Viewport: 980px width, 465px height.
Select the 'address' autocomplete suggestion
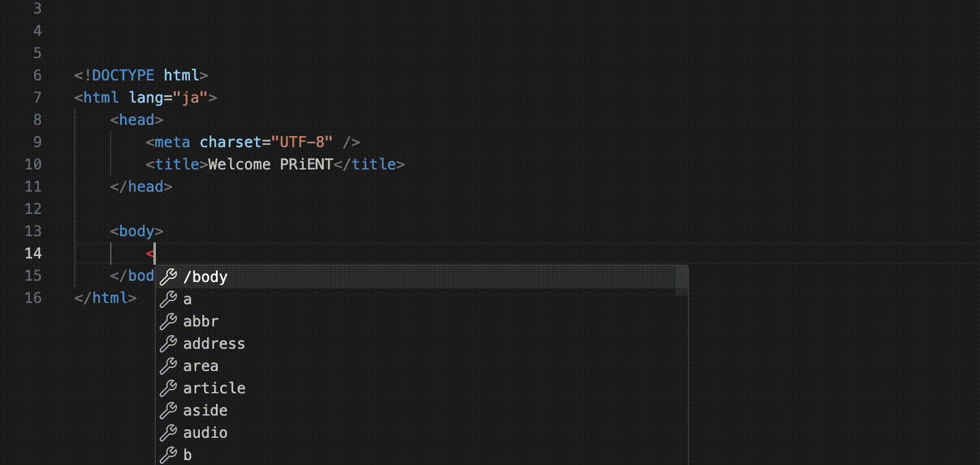click(x=214, y=344)
